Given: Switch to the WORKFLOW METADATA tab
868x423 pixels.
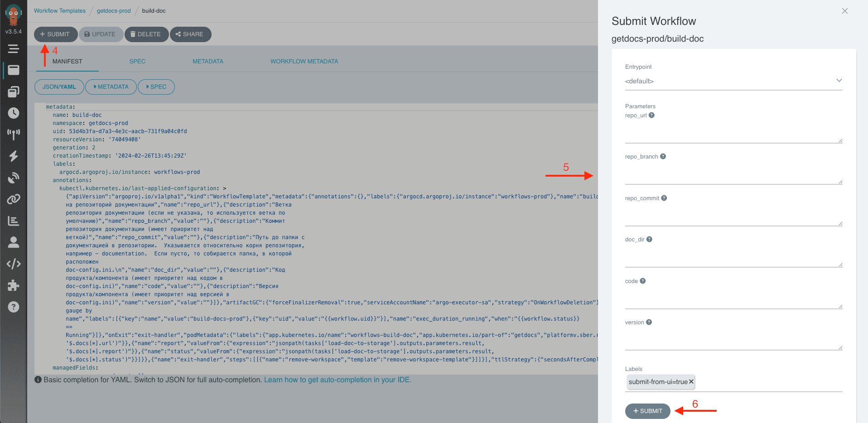Looking at the screenshot, I should tap(304, 61).
